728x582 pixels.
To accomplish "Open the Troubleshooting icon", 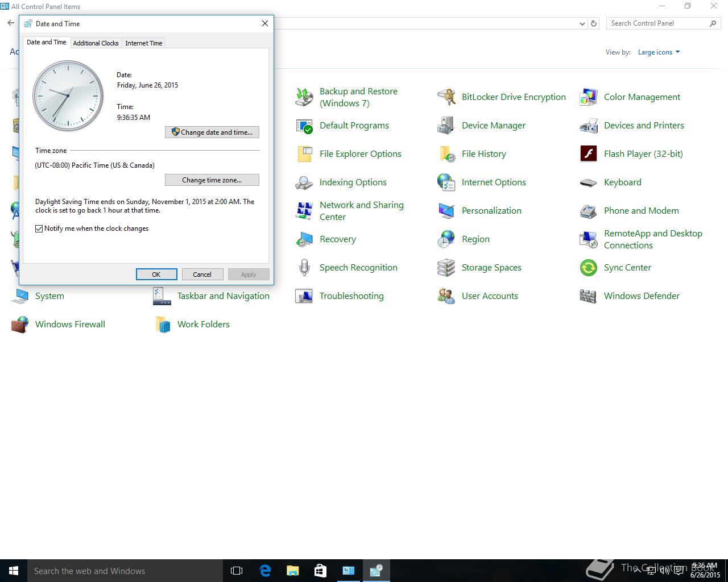I will [304, 296].
